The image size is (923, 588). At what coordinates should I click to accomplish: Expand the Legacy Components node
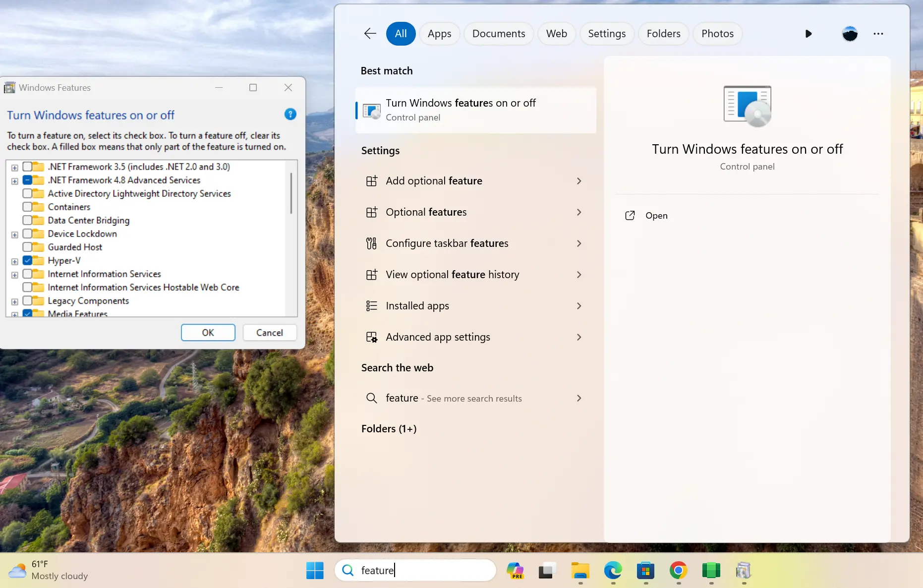click(x=14, y=300)
